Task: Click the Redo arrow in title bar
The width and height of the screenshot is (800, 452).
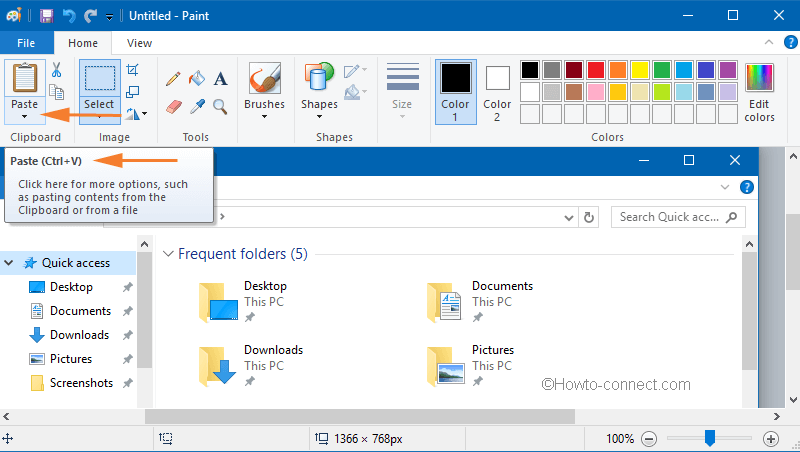Action: click(x=91, y=16)
